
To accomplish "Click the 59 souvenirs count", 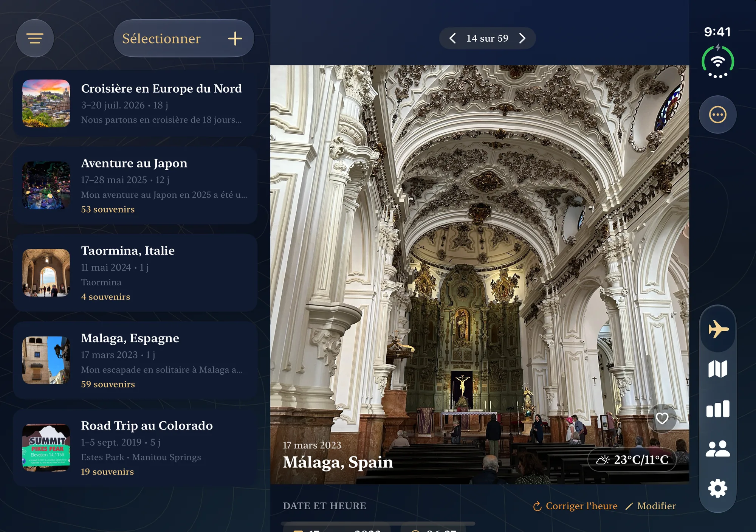I will click(x=108, y=384).
